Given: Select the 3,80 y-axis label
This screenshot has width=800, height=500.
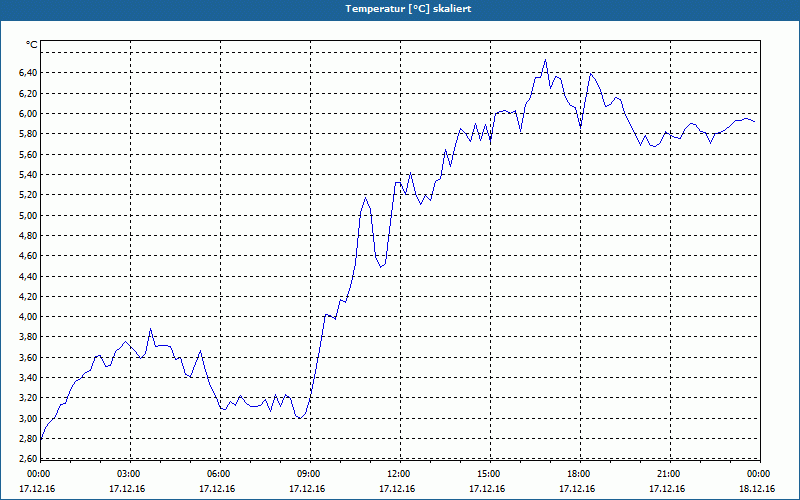Looking at the screenshot, I should click(x=28, y=337).
